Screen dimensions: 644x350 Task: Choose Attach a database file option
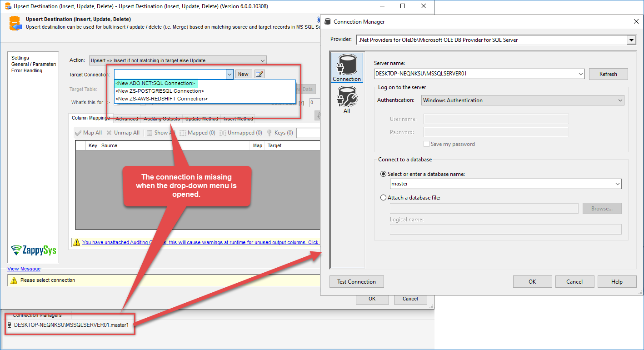coord(383,198)
